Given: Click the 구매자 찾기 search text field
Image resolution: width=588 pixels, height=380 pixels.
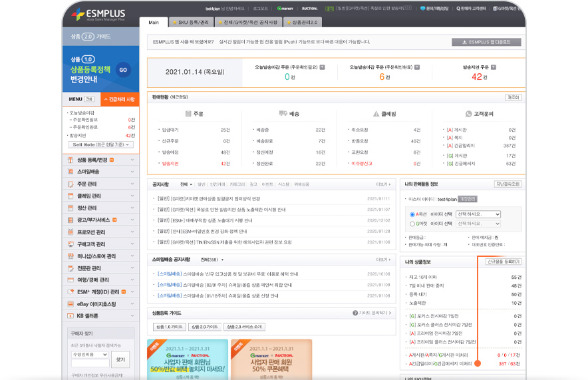Looking at the screenshot, I should 90,363.
